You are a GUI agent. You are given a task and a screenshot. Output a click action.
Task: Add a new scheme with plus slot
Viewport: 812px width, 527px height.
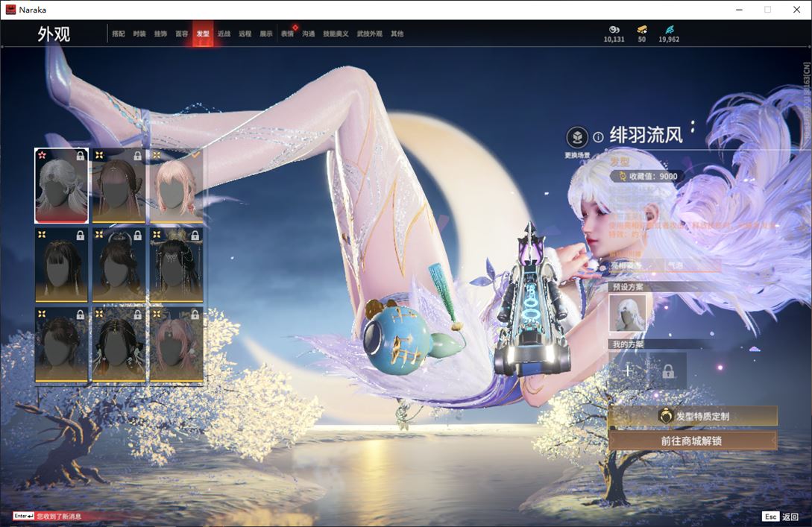(628, 370)
